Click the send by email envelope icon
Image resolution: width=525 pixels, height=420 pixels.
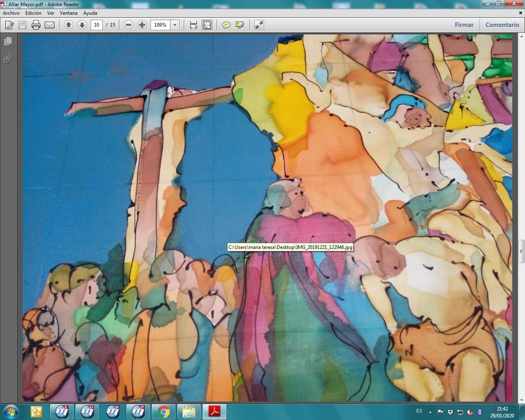50,25
